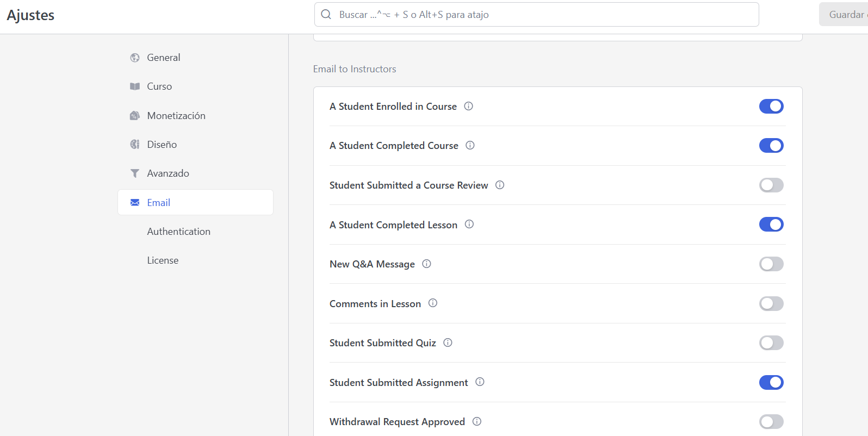This screenshot has width=868, height=436.
Task: Click the book icon beside Curso
Action: (x=135, y=86)
